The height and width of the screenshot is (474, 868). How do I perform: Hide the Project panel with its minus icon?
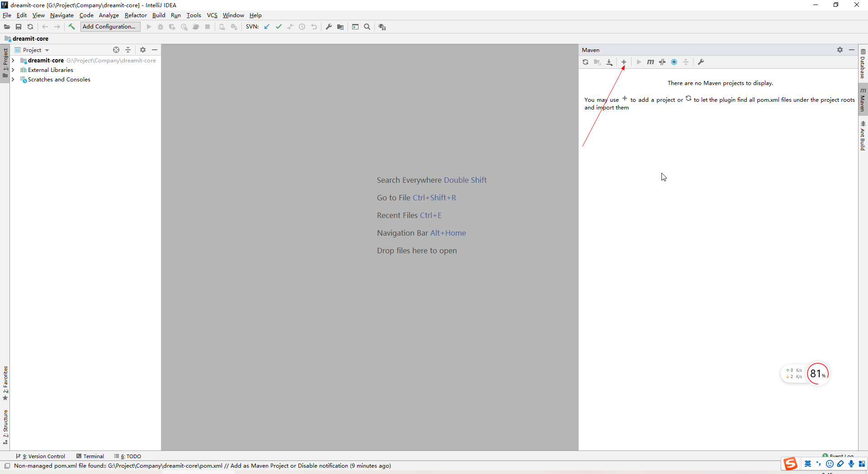[155, 50]
